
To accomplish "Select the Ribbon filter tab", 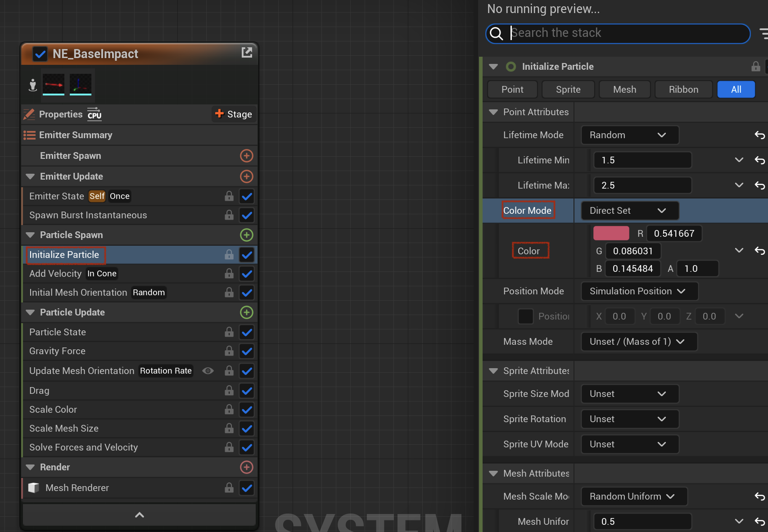I will pos(683,90).
